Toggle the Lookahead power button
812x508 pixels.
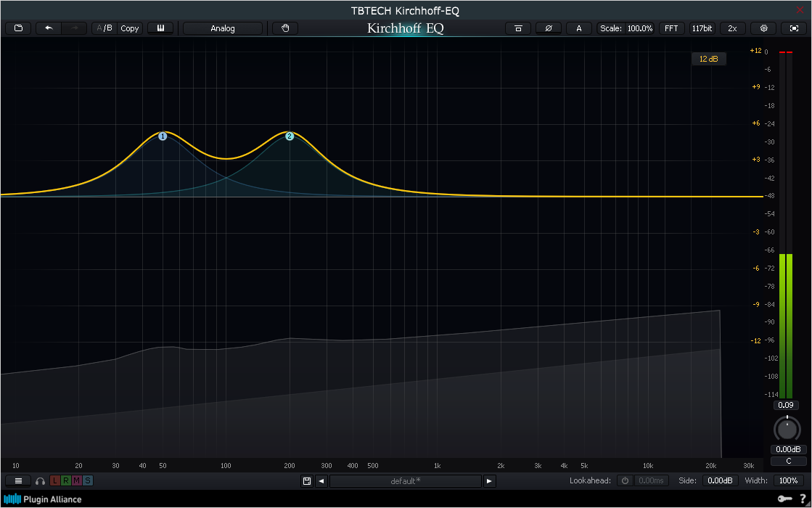tap(625, 480)
